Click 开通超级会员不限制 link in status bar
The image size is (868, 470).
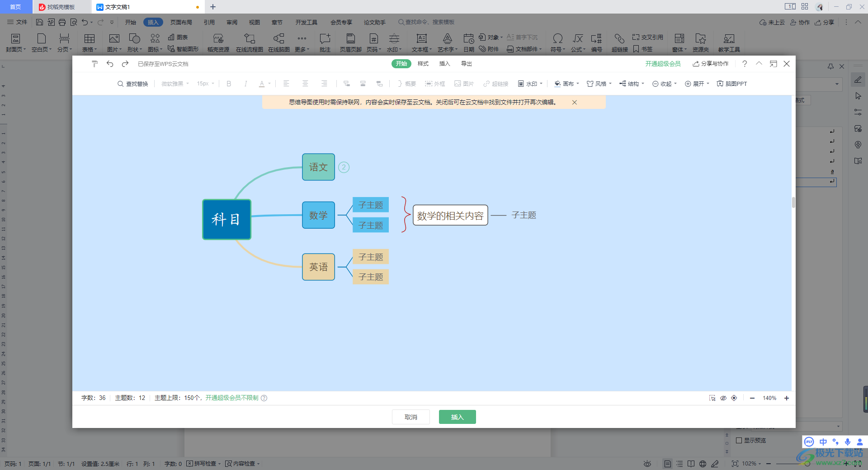[232, 398]
